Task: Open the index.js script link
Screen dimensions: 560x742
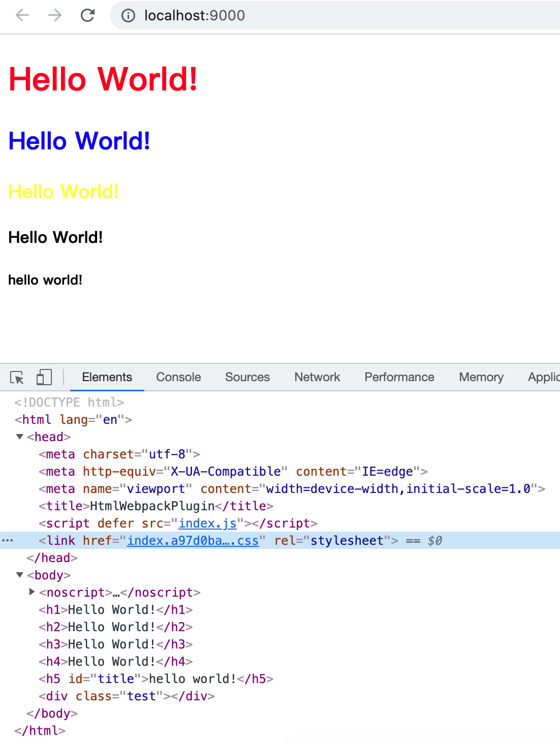Action: tap(207, 523)
